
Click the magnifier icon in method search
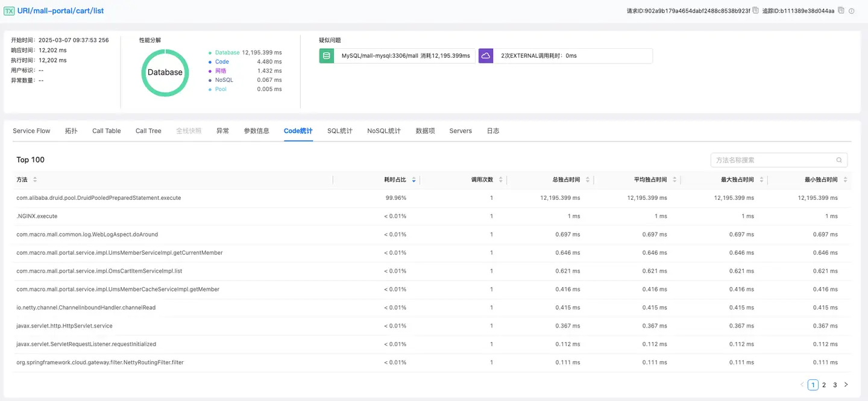point(839,160)
